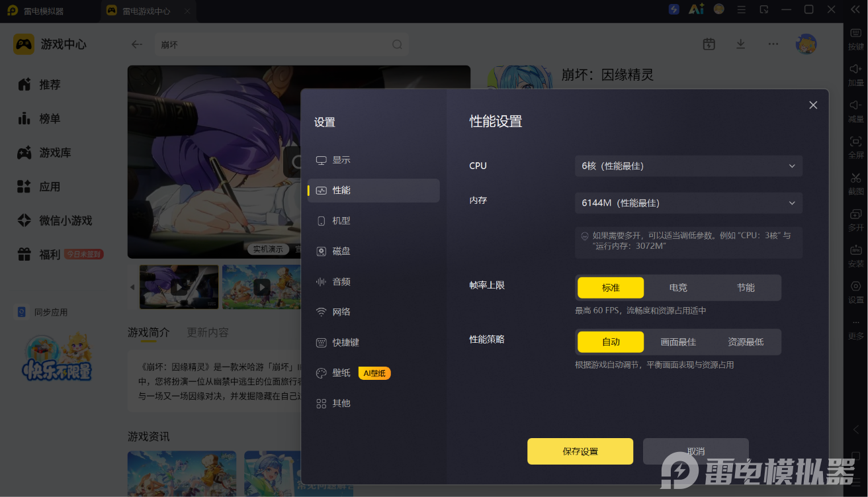
Task: Close the settings dialog with the X
Action: tap(813, 105)
